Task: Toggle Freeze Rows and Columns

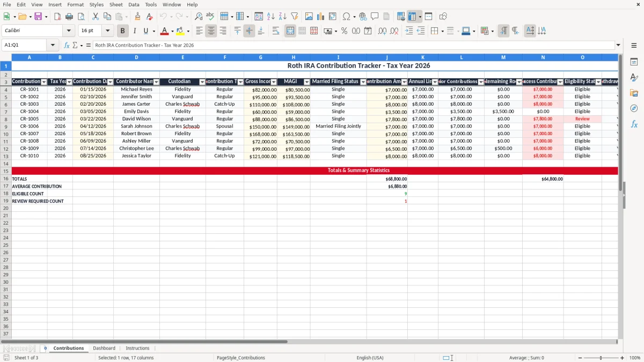Action: click(412, 17)
